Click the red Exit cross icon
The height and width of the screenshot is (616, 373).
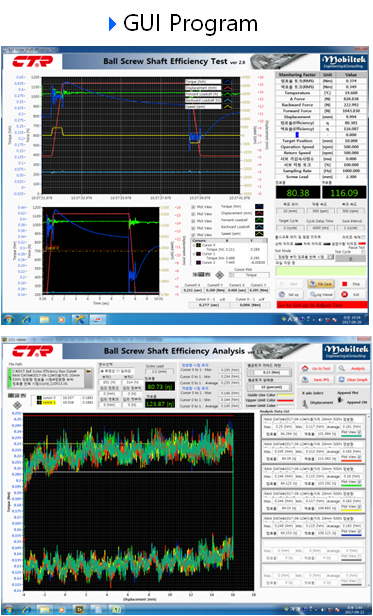(x=344, y=294)
